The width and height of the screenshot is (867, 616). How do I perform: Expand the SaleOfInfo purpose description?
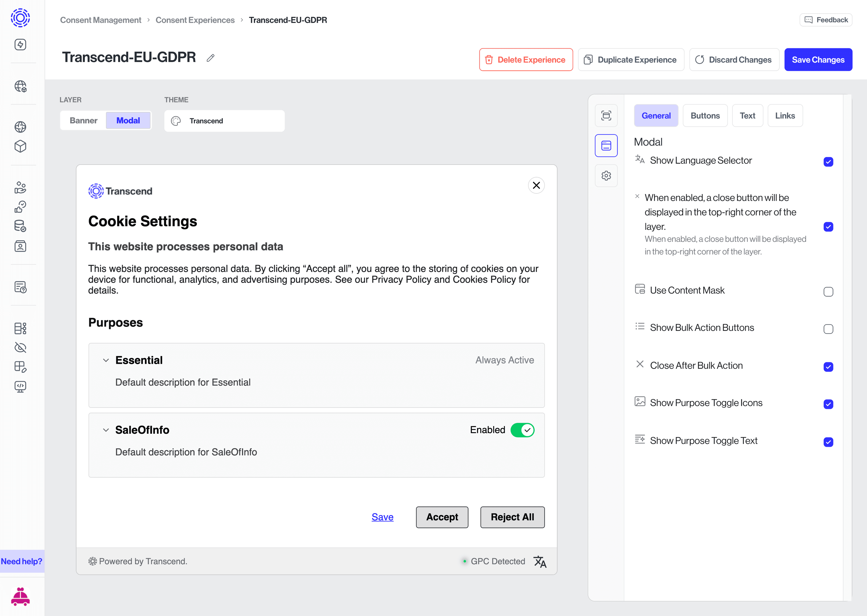click(x=106, y=430)
